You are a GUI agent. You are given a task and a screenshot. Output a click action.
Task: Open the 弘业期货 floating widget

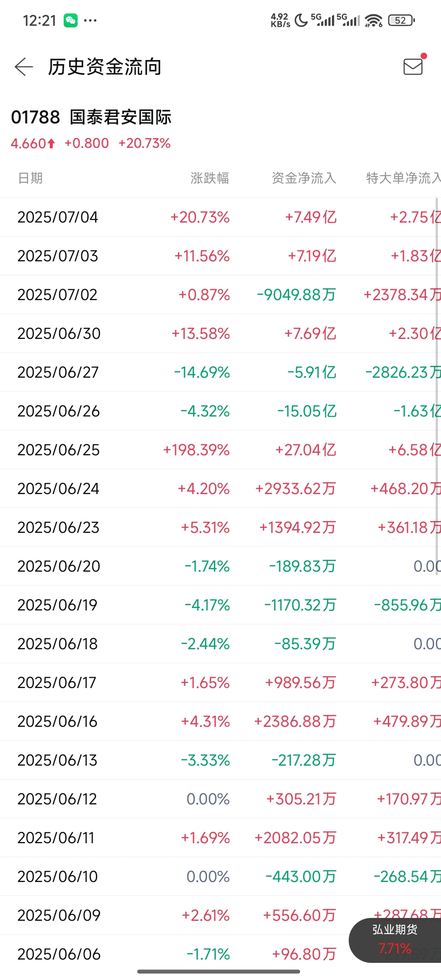[395, 940]
